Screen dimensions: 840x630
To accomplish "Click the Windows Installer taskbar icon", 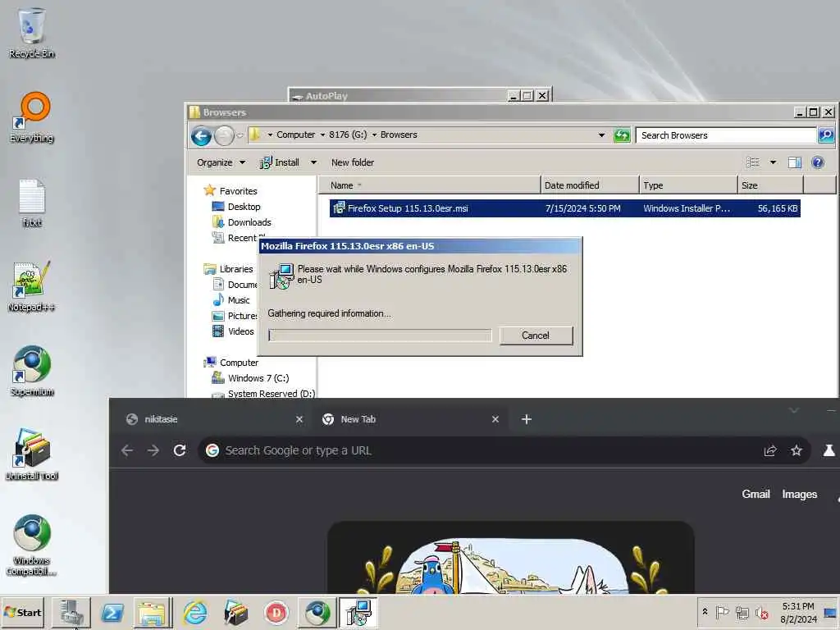I will coord(358,612).
